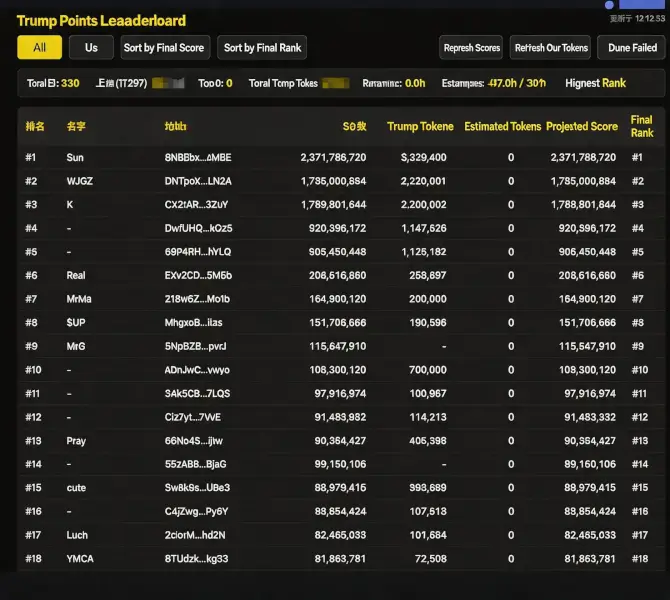Sort by the Trump Tokens column header
The width and height of the screenshot is (670, 600).
420,127
